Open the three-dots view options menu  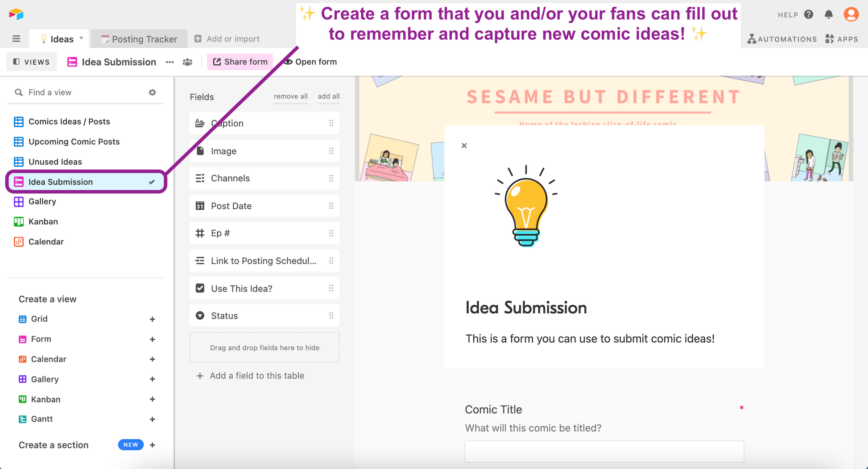(169, 62)
